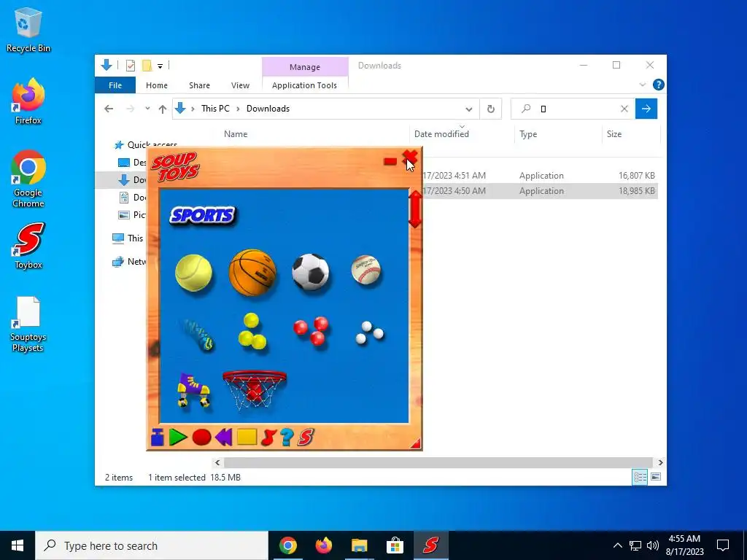The image size is (747, 560).
Task: Go up one folder level
Action: point(163,109)
